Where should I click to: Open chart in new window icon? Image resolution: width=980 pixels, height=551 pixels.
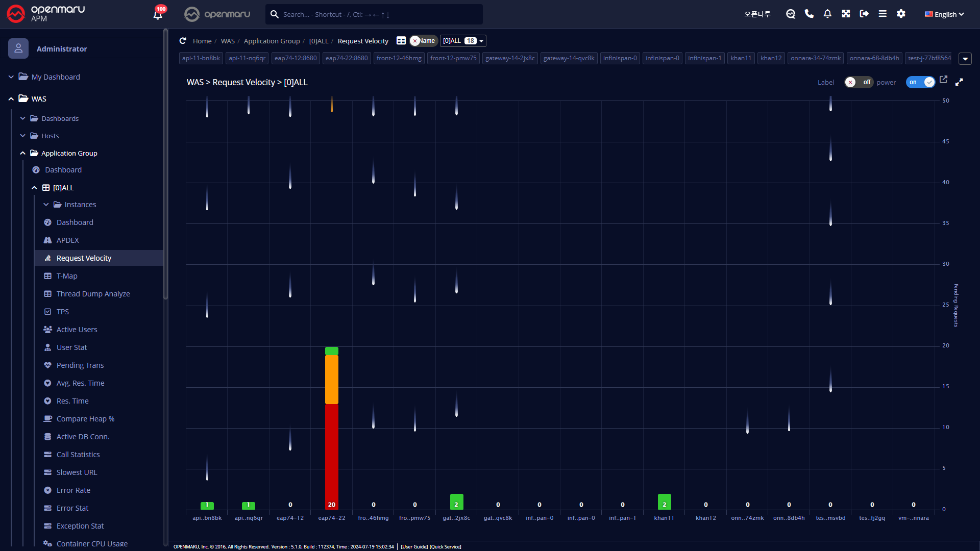point(943,80)
